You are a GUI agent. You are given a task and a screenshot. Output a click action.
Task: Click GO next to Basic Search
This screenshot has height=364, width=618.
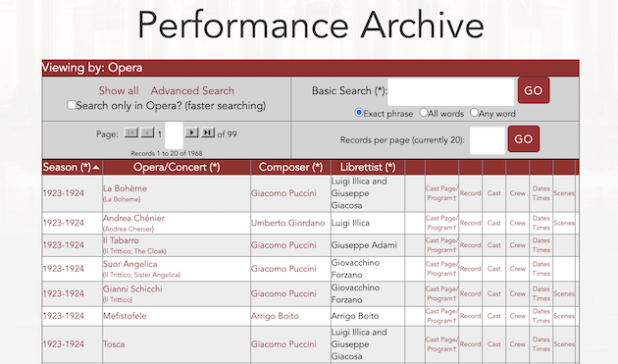[534, 90]
